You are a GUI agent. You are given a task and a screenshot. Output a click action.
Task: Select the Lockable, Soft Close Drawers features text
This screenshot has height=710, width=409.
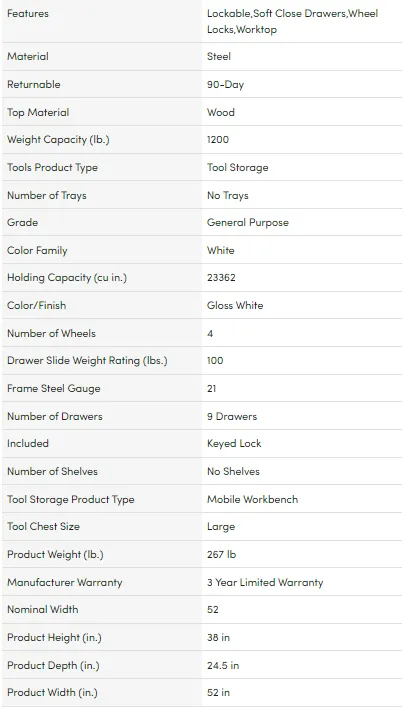click(277, 14)
